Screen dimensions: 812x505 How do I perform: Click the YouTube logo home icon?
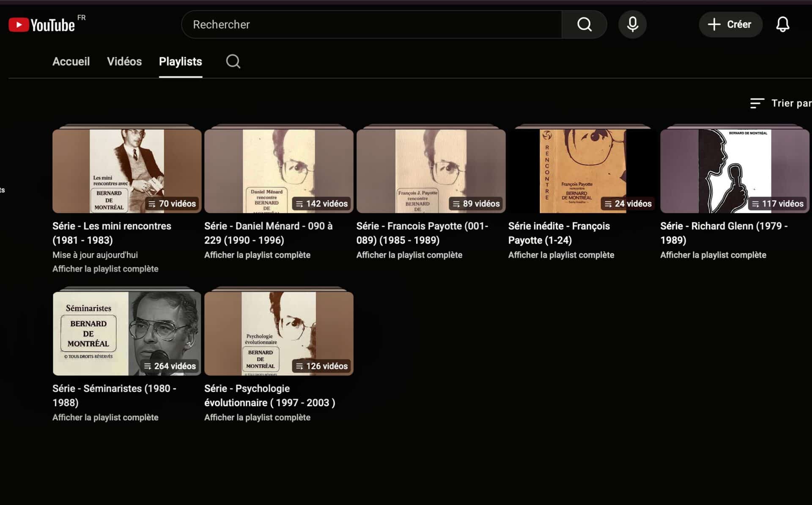click(x=41, y=25)
